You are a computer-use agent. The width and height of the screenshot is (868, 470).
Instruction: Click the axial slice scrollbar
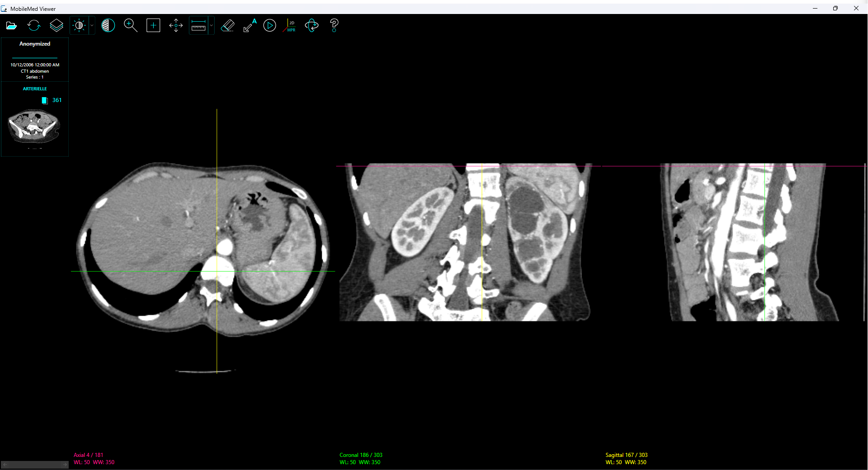(x=34, y=464)
